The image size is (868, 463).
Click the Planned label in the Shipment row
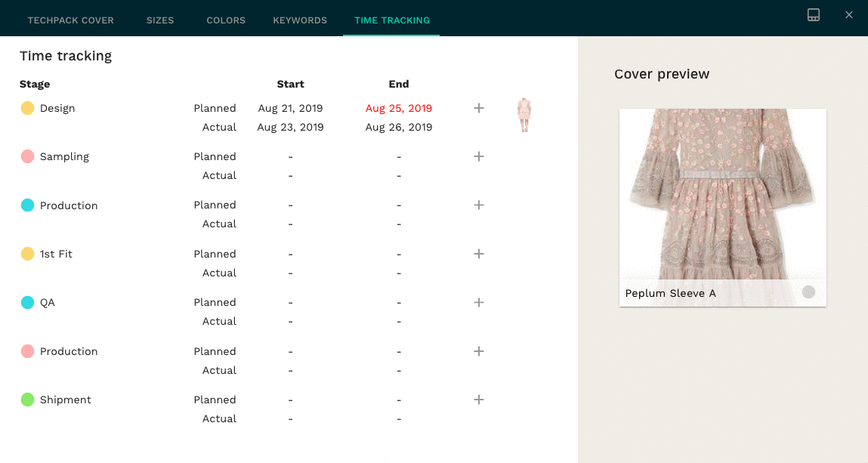coord(215,400)
